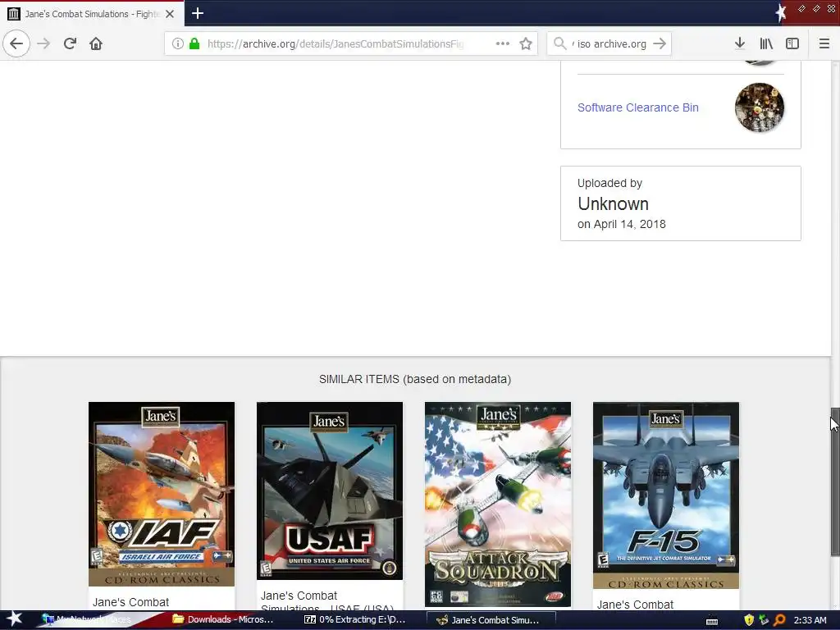Open a new tab with plus button
Screen dimensions: 840x630
[198, 13]
